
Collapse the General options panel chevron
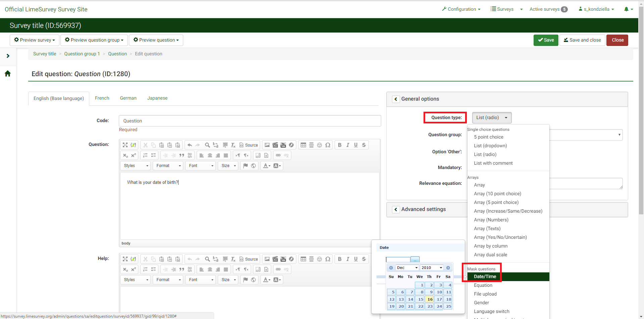pyautogui.click(x=396, y=99)
